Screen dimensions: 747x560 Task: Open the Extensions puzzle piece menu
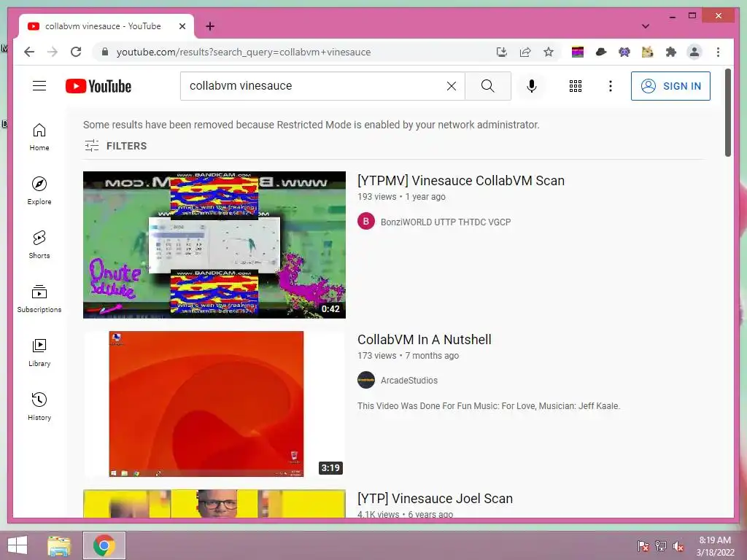[671, 52]
